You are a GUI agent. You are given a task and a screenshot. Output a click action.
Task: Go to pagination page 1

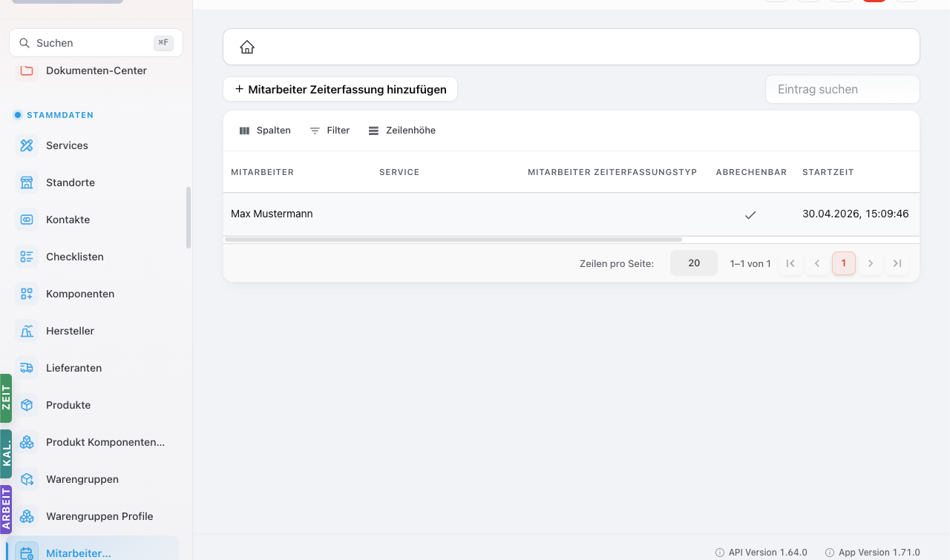click(844, 263)
